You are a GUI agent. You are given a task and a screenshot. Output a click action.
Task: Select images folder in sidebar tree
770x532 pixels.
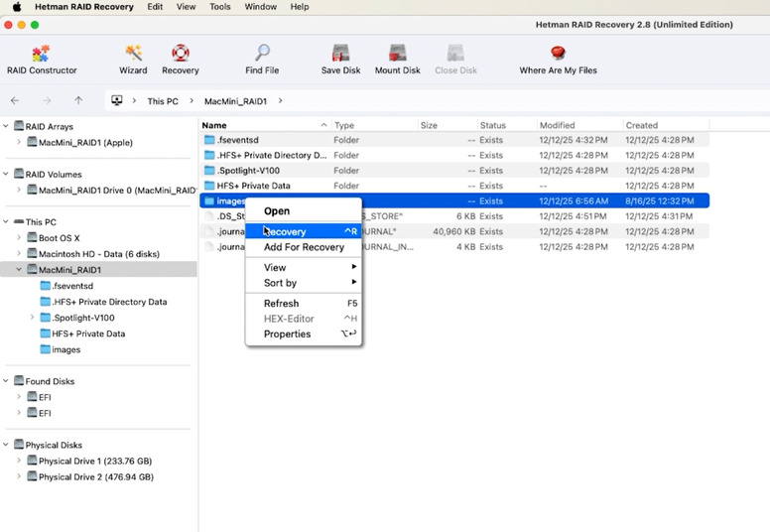(x=60, y=349)
